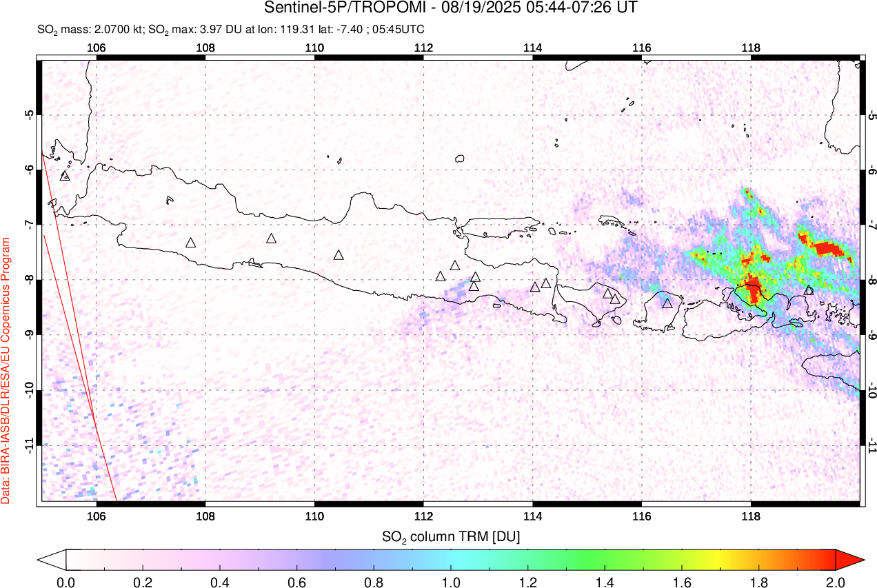
Task: Click the western triangle of the pair near longitude 114
Action: point(535,287)
